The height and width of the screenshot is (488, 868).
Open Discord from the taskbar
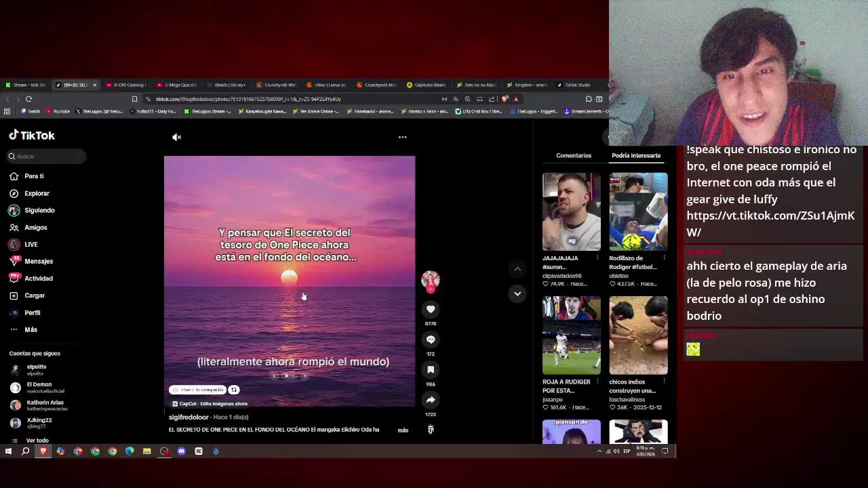click(181, 451)
